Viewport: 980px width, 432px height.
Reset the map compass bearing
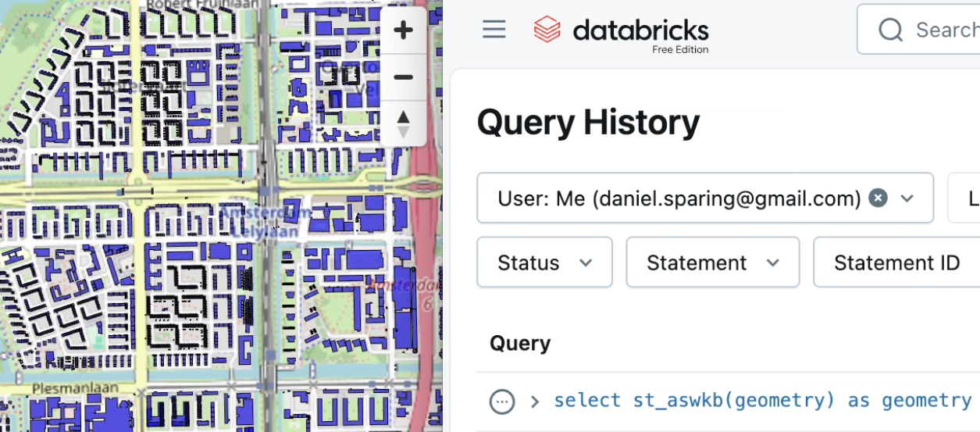[x=403, y=123]
